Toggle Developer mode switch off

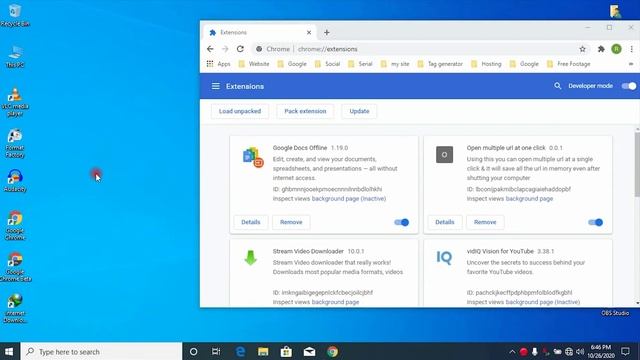pos(629,86)
